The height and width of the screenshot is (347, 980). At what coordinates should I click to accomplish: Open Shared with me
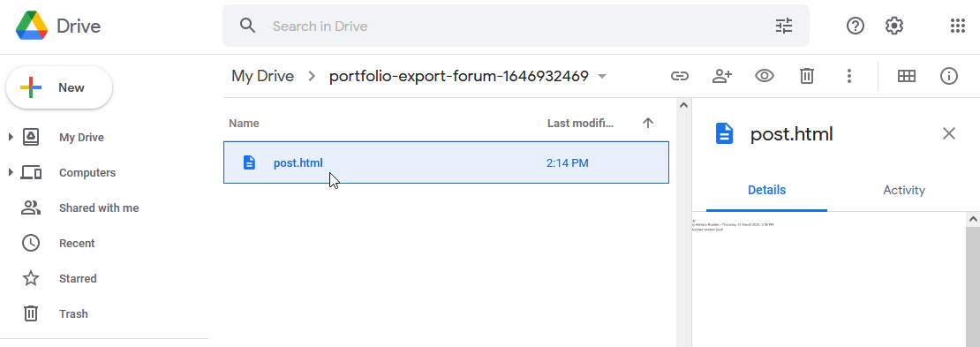pyautogui.click(x=99, y=208)
